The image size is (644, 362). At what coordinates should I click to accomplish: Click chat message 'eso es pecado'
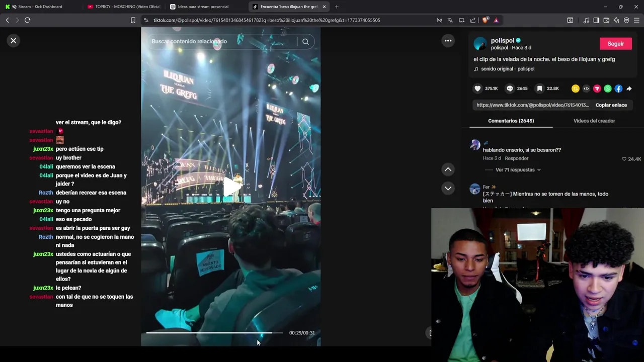[x=73, y=219]
